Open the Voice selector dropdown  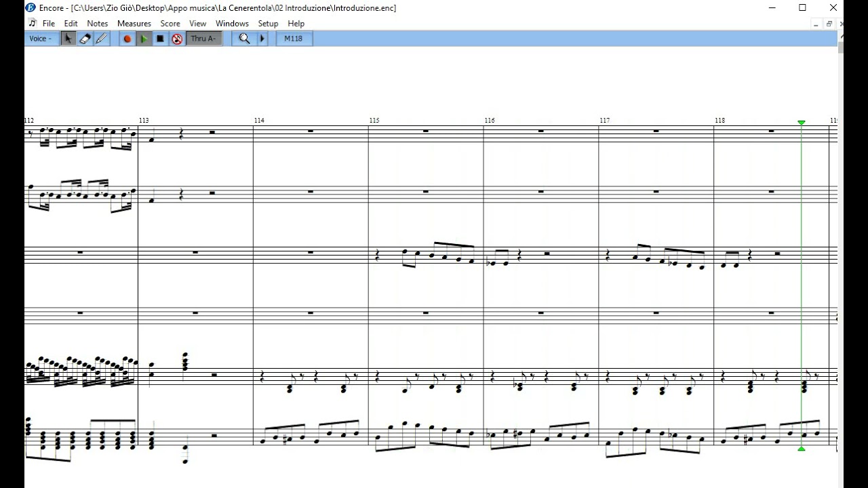coord(41,39)
